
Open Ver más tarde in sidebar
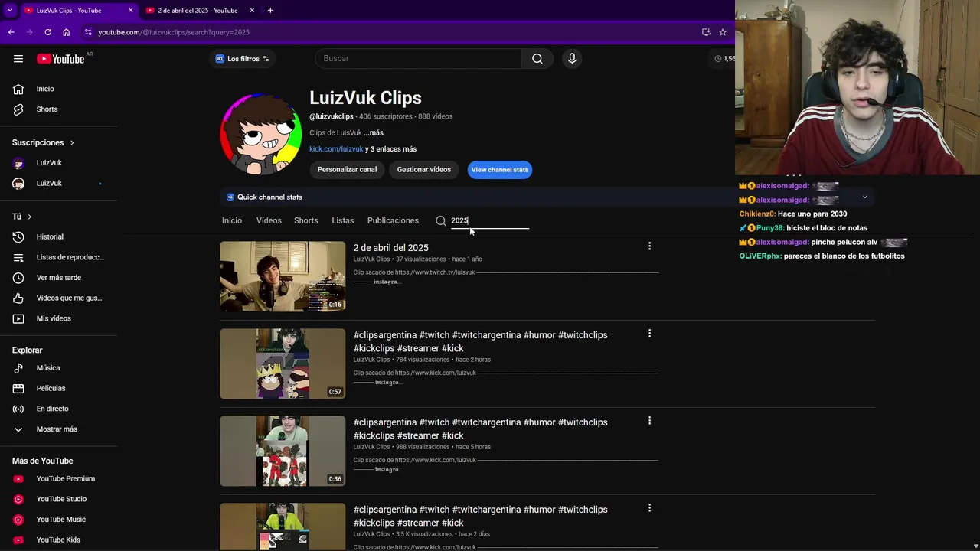point(59,278)
